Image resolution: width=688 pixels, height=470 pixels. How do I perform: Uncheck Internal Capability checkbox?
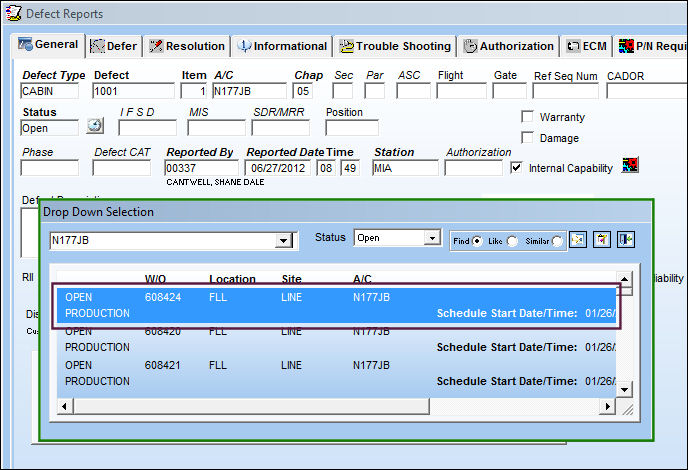click(516, 168)
